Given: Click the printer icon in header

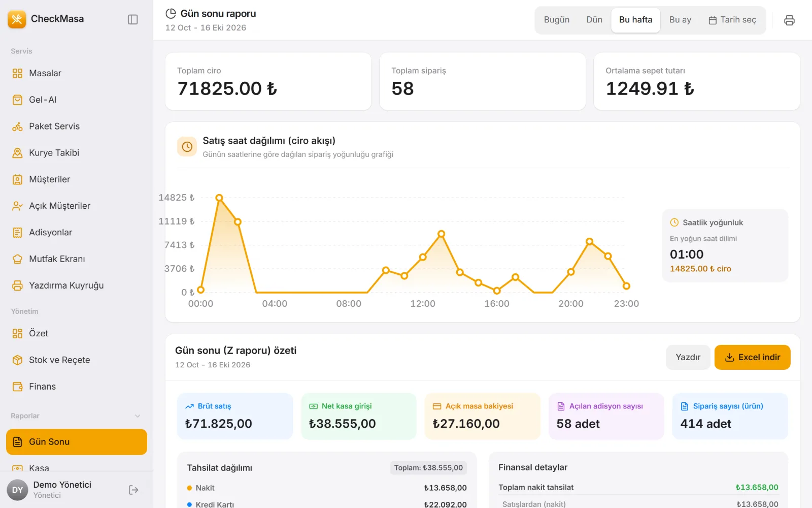Looking at the screenshot, I should pos(789,20).
